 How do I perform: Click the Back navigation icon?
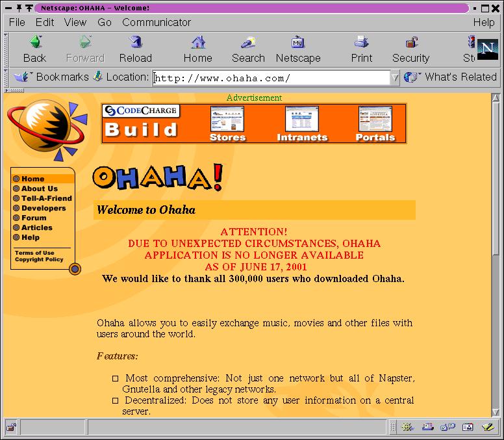tap(36, 42)
